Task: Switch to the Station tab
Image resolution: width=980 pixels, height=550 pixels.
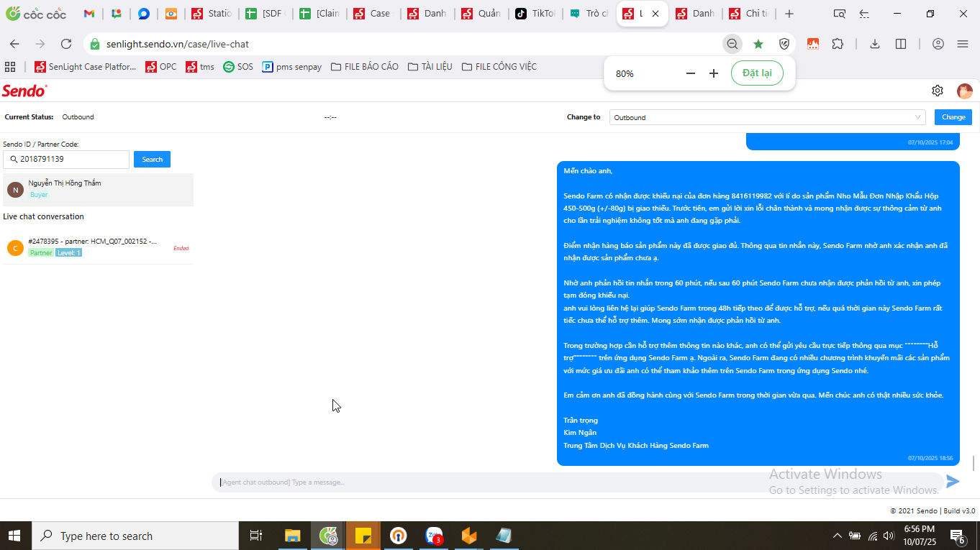Action: pos(212,14)
